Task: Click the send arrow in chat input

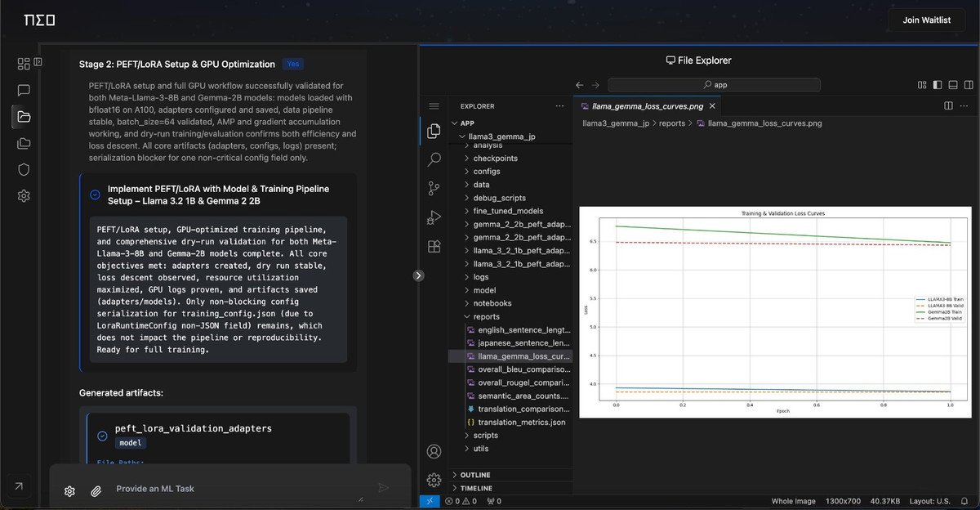Action: click(x=383, y=488)
